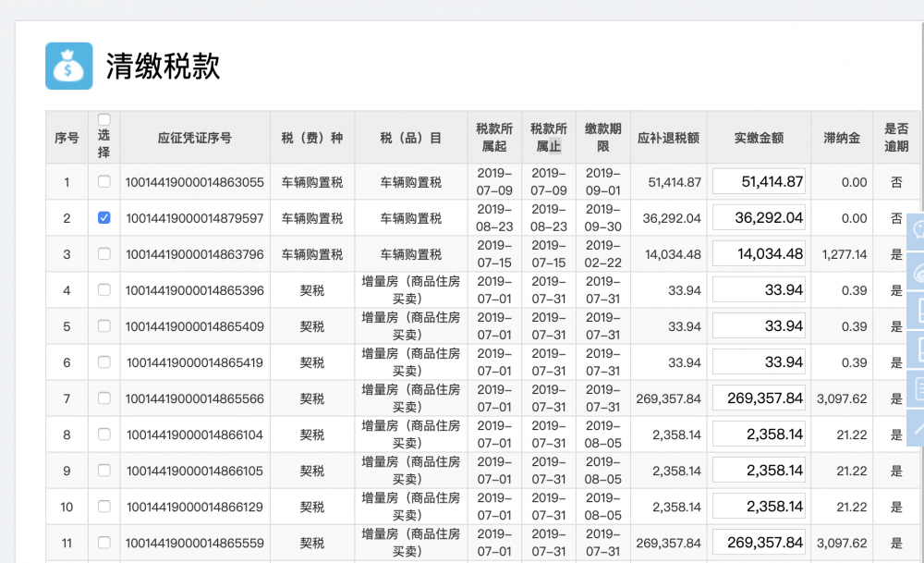Click the 是否逾期 column header

(x=895, y=138)
